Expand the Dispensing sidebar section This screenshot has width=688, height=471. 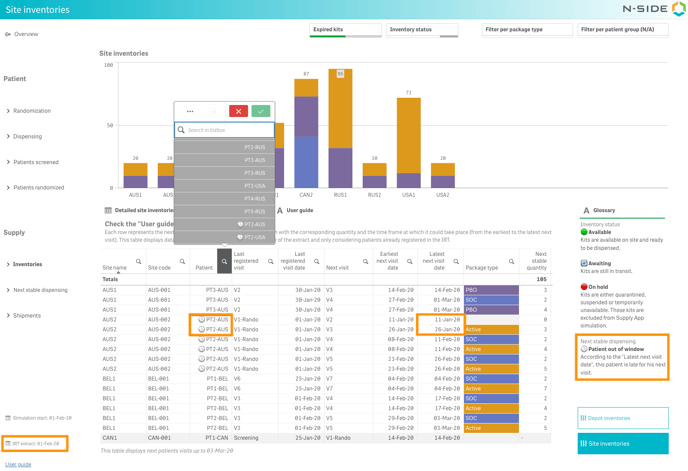pyautogui.click(x=28, y=137)
